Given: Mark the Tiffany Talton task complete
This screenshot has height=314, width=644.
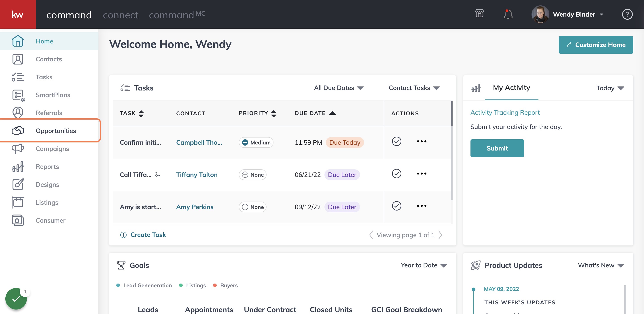Looking at the screenshot, I should [x=396, y=174].
